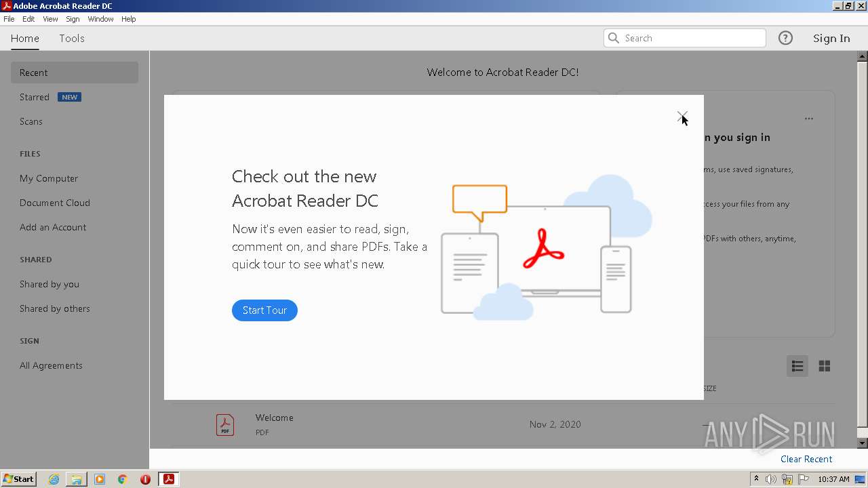Image resolution: width=868 pixels, height=488 pixels.
Task: Switch to the Tools tab
Action: pos(71,38)
